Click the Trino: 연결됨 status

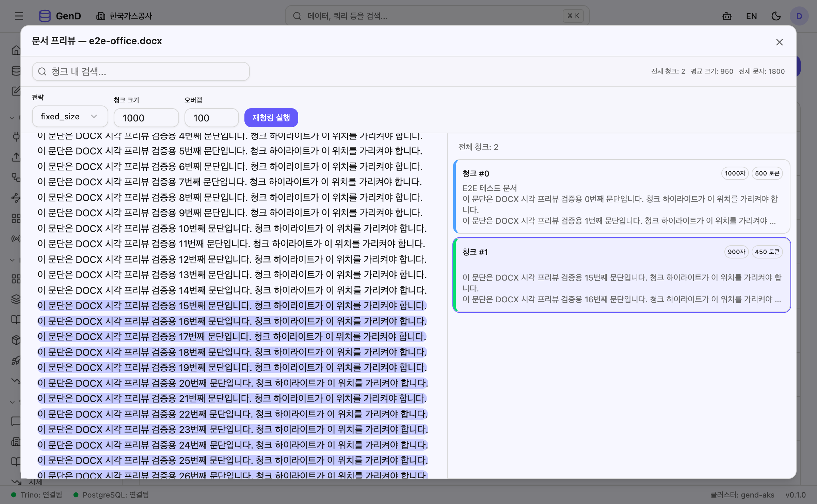(37, 495)
